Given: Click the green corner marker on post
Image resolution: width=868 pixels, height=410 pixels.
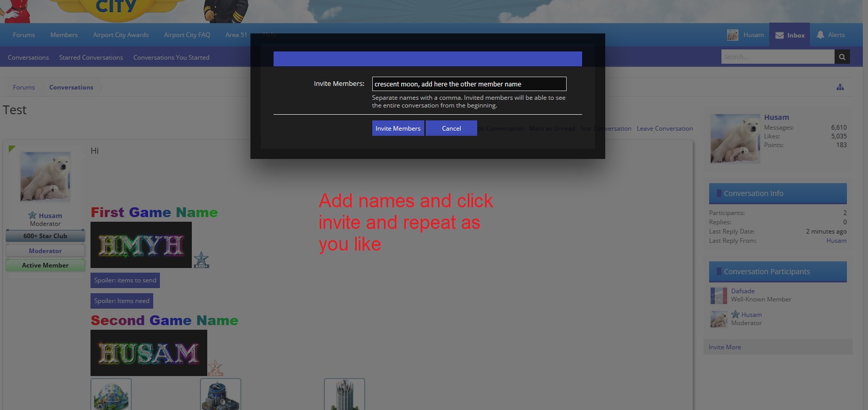Looking at the screenshot, I should pyautogui.click(x=11, y=148).
